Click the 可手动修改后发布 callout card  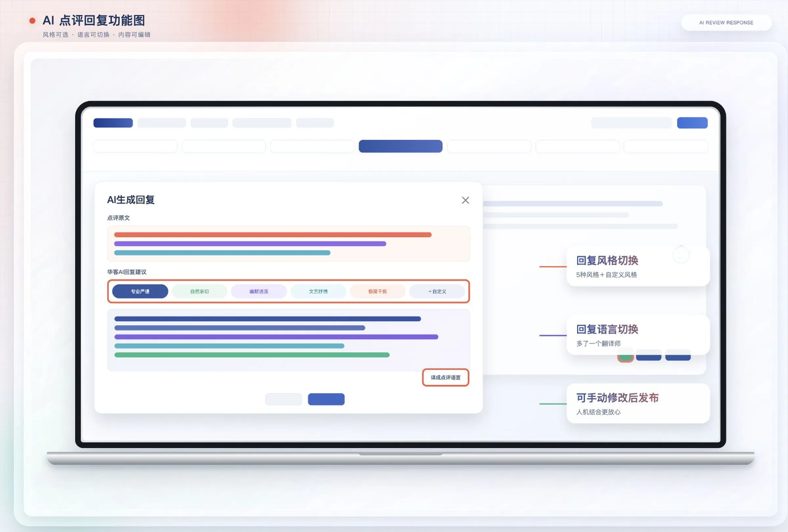click(x=638, y=404)
